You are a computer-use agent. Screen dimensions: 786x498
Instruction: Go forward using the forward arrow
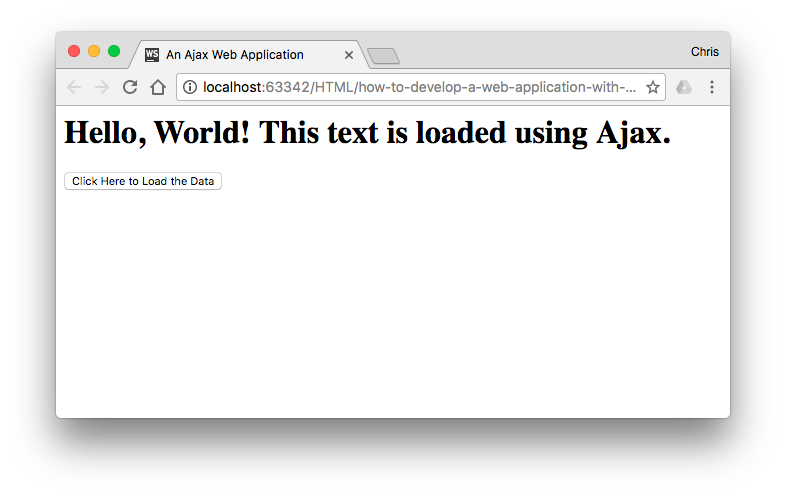click(x=102, y=87)
